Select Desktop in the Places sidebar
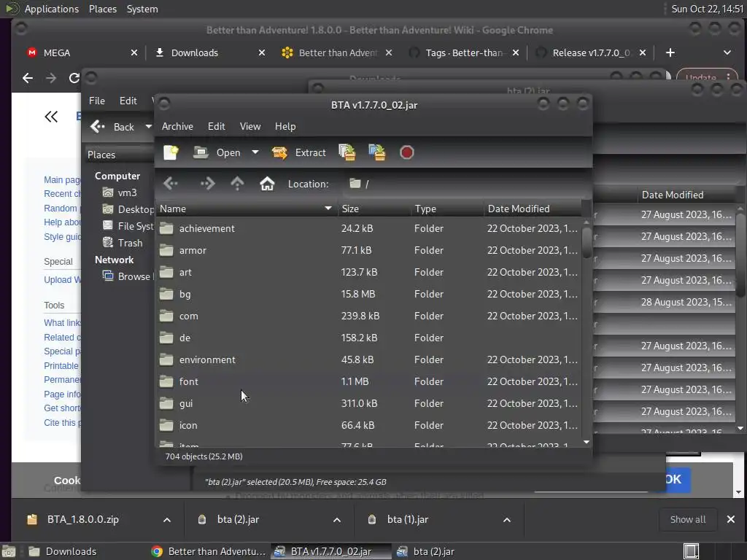 (128, 209)
